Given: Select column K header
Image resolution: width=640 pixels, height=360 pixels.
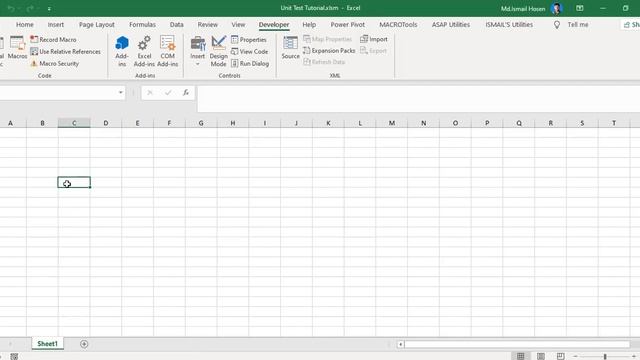Looking at the screenshot, I should [x=328, y=123].
